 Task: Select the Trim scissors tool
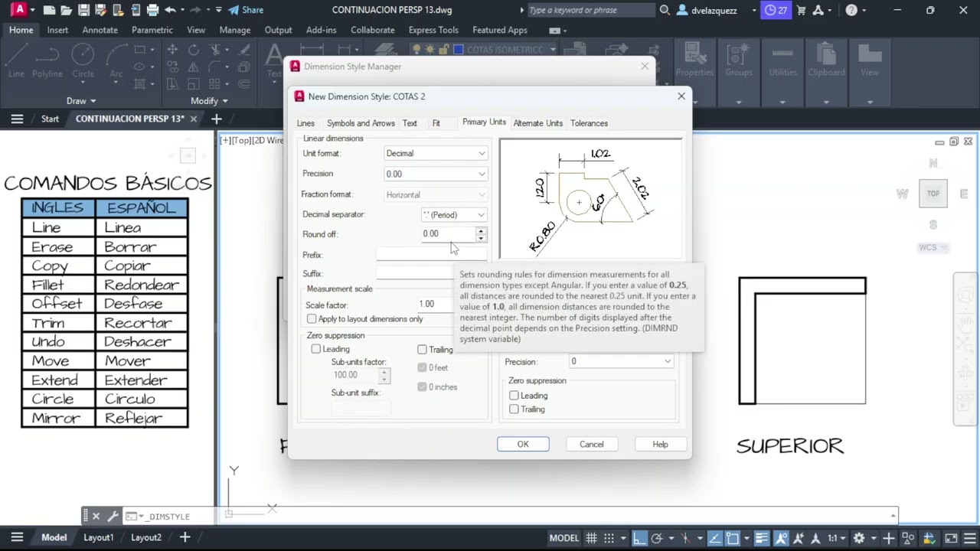pos(215,50)
